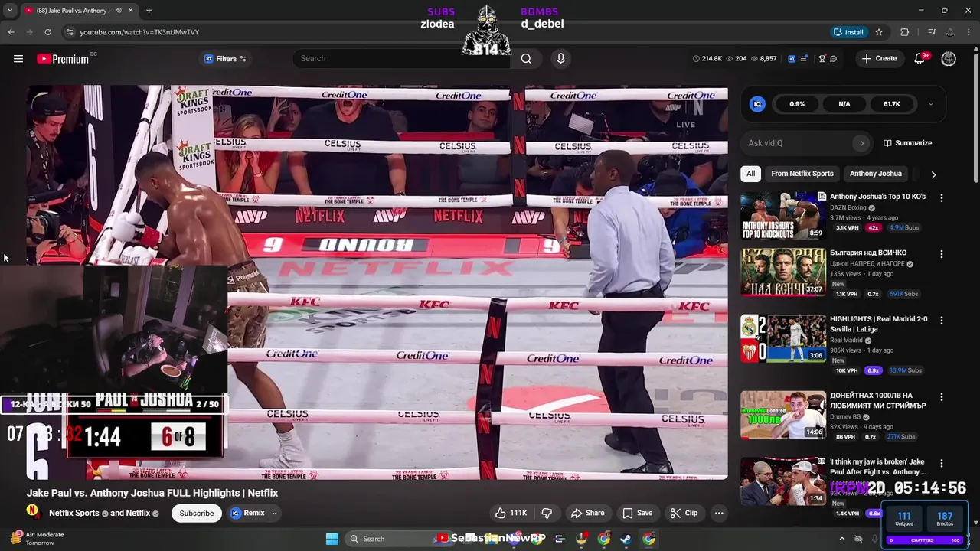Open more actions three-dot menu under video
This screenshot has width=980, height=551.
pyautogui.click(x=719, y=513)
